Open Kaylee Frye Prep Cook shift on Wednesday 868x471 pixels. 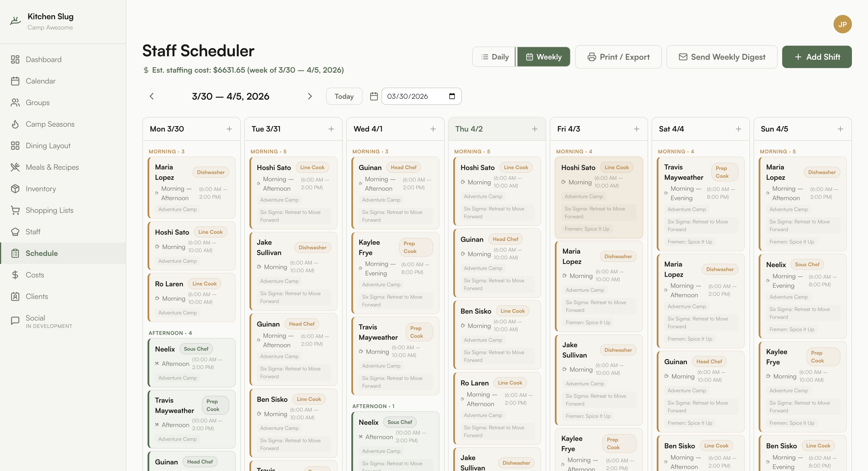tap(395, 273)
